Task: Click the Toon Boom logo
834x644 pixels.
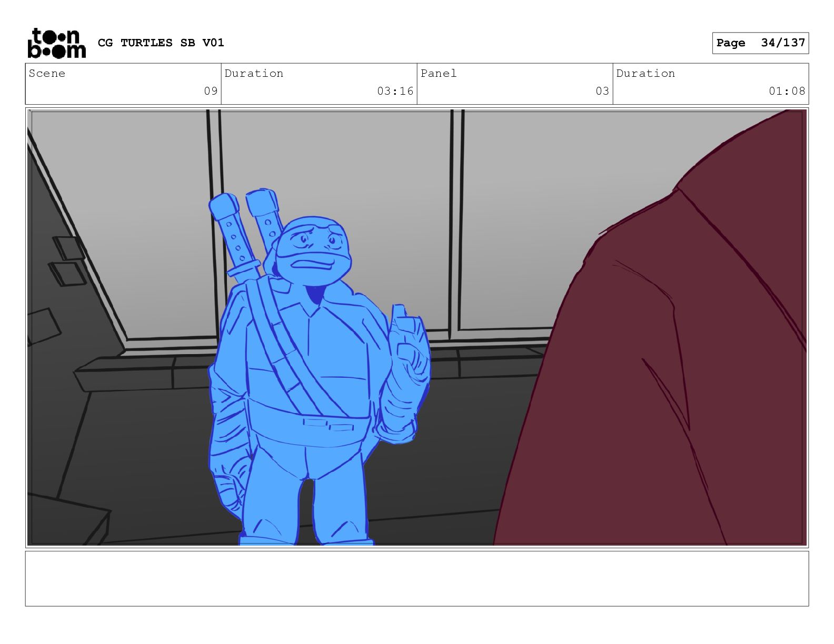Action: [x=56, y=43]
